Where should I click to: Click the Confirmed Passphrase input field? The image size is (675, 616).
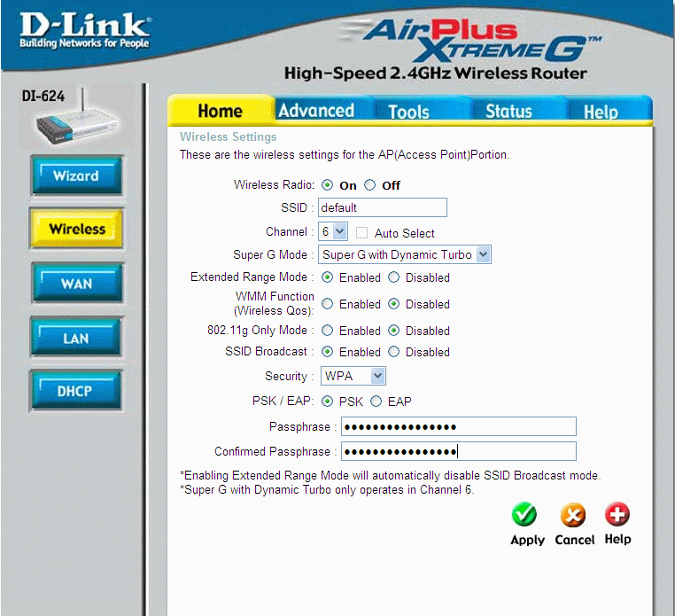[459, 451]
